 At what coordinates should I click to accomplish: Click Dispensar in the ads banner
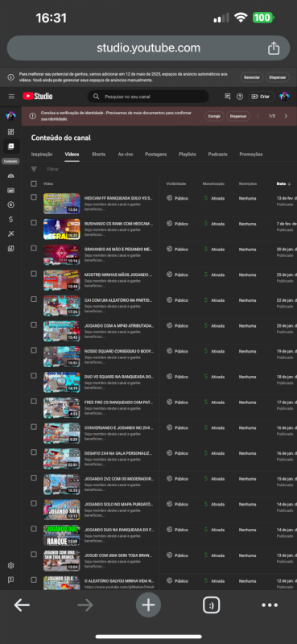278,77
